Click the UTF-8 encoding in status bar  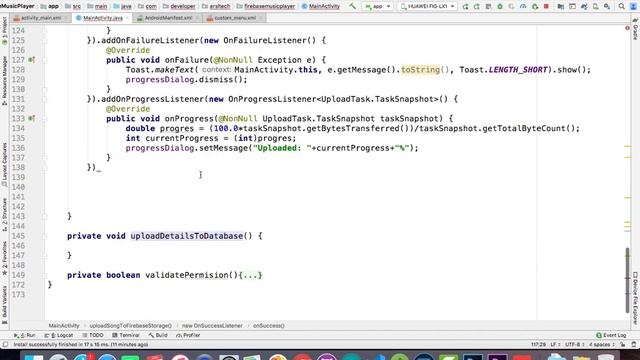tap(575, 345)
